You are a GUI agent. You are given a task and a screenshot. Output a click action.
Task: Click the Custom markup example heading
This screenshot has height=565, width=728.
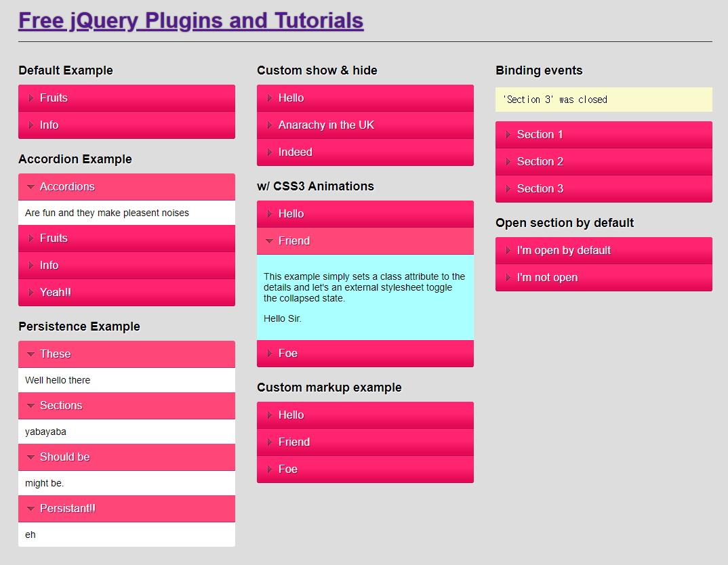(329, 388)
